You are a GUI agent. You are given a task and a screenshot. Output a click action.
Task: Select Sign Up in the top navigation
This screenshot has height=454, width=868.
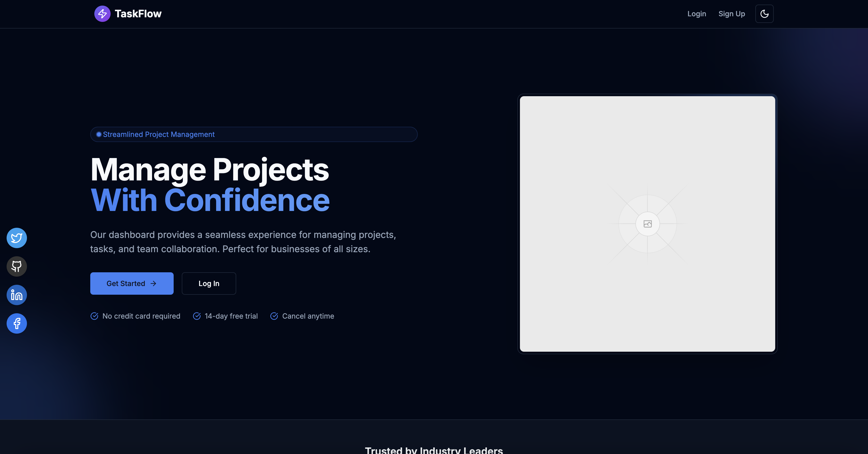tap(731, 13)
